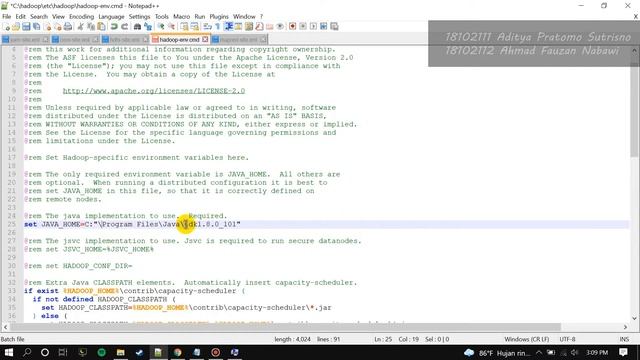This screenshot has height=360, width=640.
Task: Expand the system tray hidden icons chevron
Action: [x=539, y=352]
